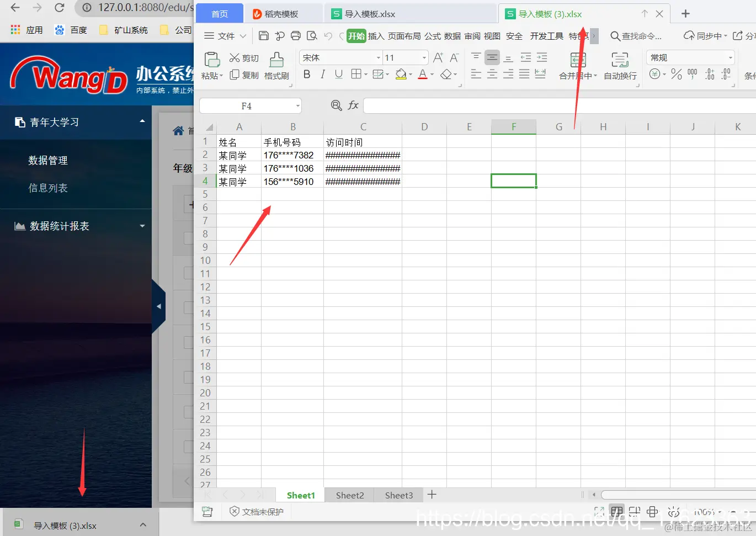The image size is (756, 536).
Task: Click the Cut (剪切) scissors icon
Action: [235, 58]
